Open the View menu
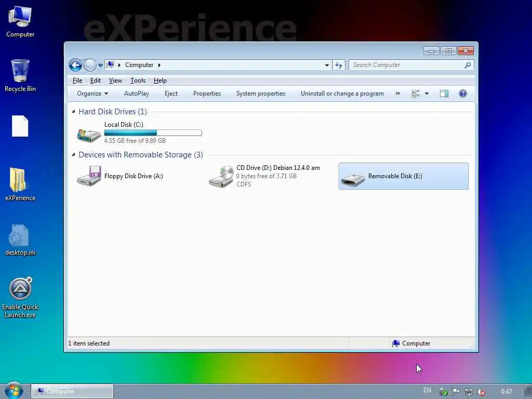The image size is (532, 399). coord(115,81)
